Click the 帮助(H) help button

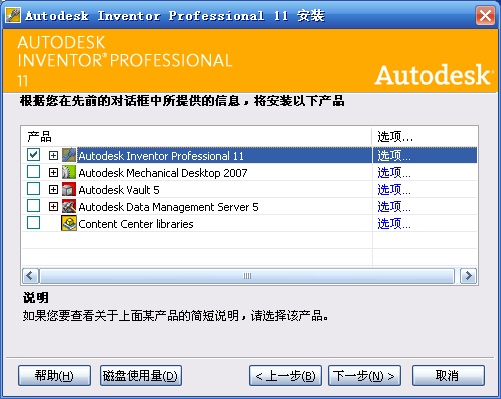(54, 376)
